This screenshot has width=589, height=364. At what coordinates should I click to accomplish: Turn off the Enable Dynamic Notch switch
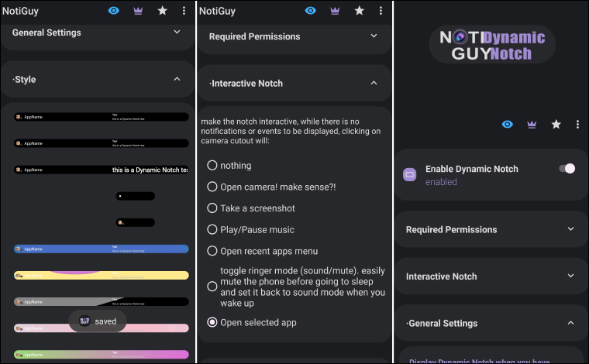pyautogui.click(x=567, y=169)
